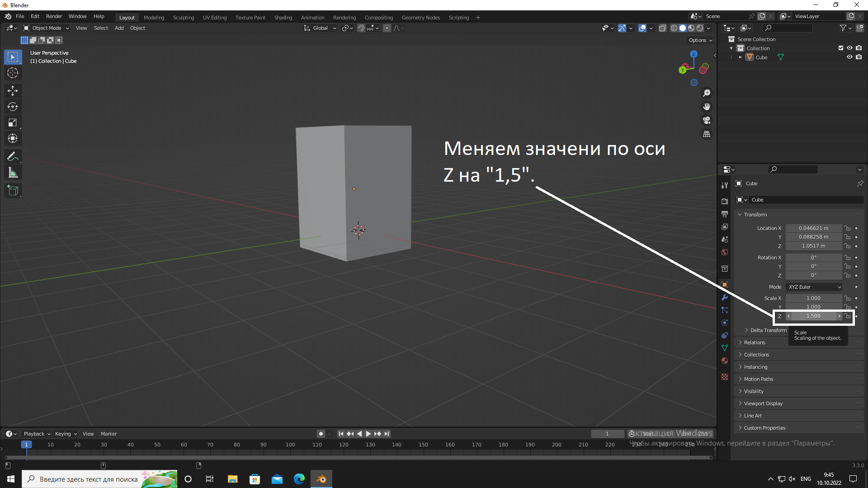The image size is (868, 488).
Task: Open the Material properties tab
Action: tap(725, 361)
